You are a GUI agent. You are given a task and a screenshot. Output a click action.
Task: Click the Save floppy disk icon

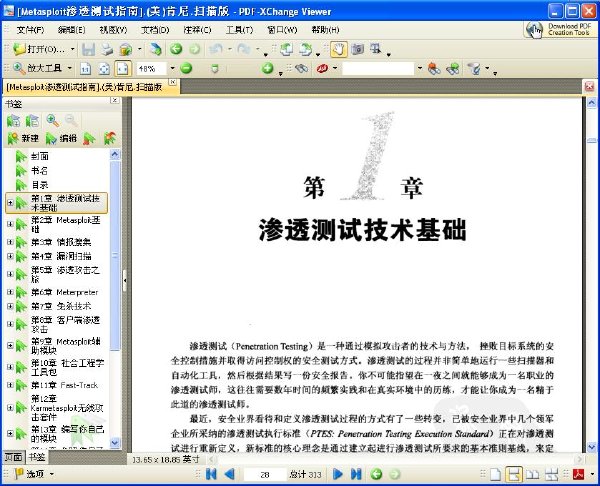point(88,49)
